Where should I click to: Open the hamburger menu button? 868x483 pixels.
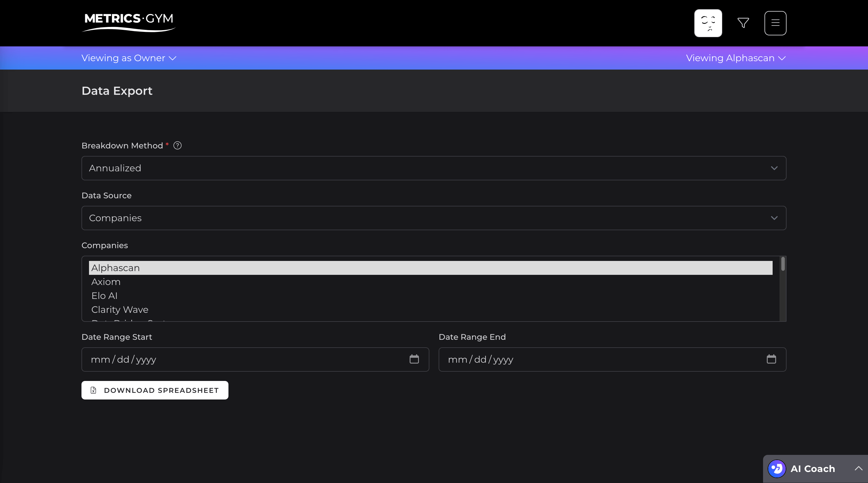point(775,23)
